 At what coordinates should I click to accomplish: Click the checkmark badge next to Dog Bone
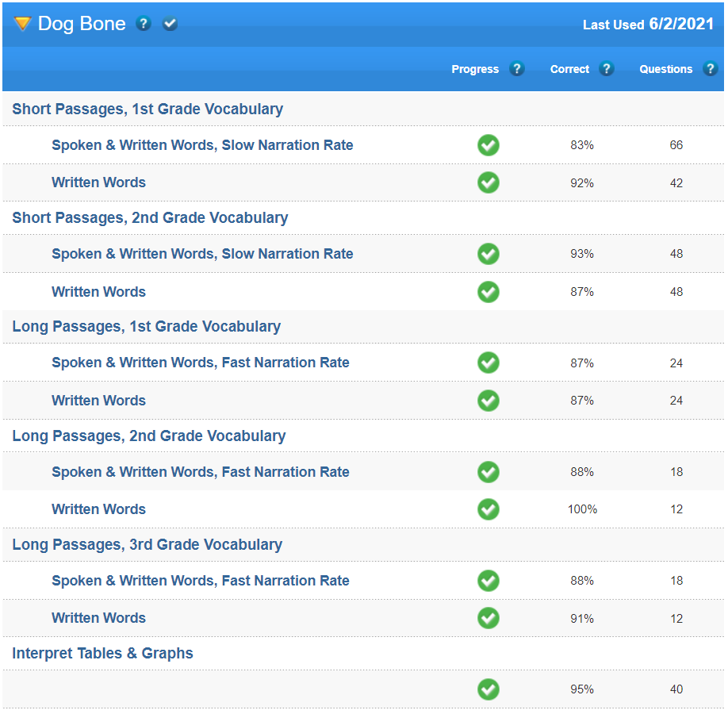point(170,24)
